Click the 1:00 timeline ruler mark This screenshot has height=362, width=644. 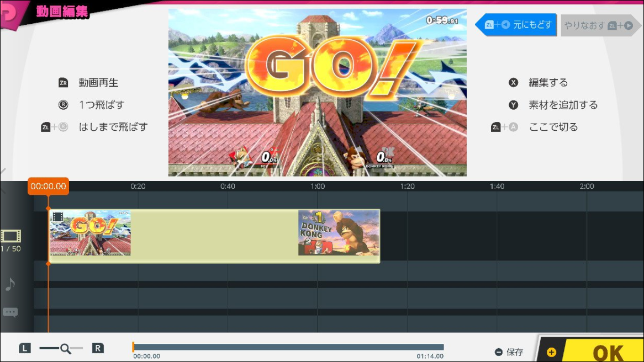[x=318, y=187]
